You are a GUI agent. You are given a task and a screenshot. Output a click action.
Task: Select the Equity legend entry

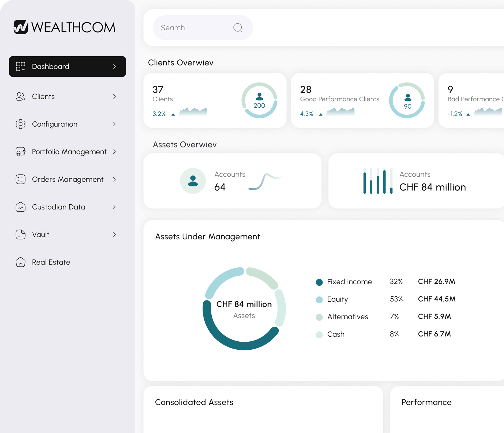pyautogui.click(x=337, y=299)
